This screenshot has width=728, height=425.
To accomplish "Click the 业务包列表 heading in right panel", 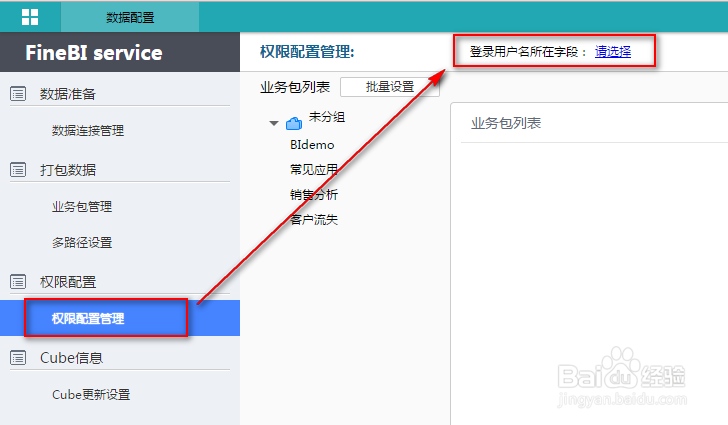I will [x=506, y=123].
